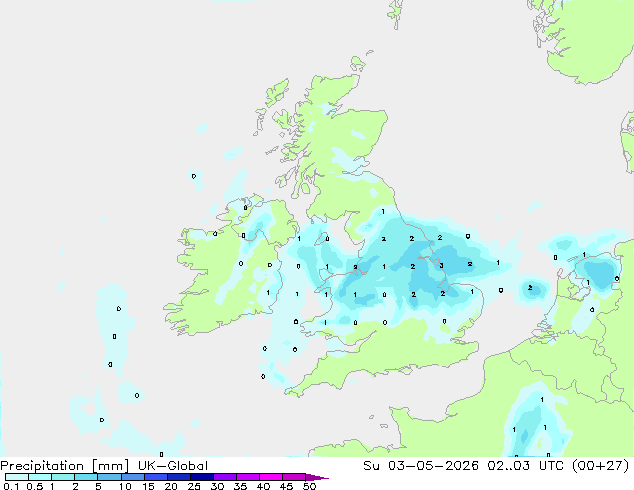Click the '3' precipitation value on map
634x490 pixels.
tap(442, 266)
